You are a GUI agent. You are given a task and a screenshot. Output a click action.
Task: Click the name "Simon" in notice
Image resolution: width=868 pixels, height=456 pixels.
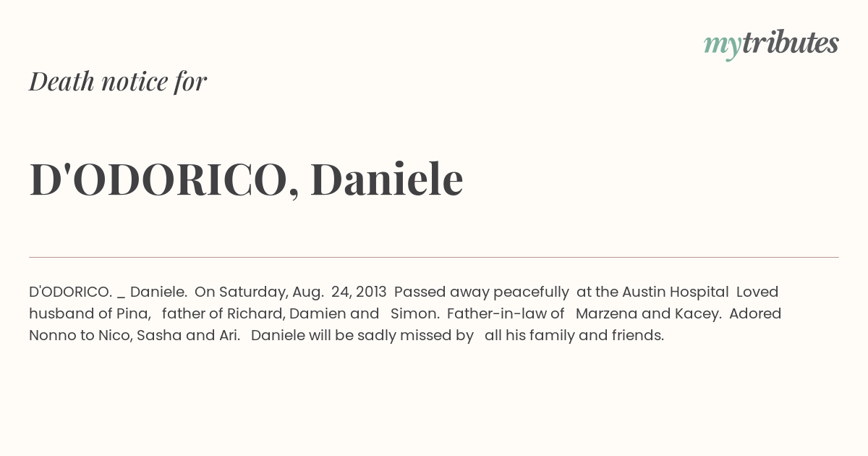[x=413, y=313]
